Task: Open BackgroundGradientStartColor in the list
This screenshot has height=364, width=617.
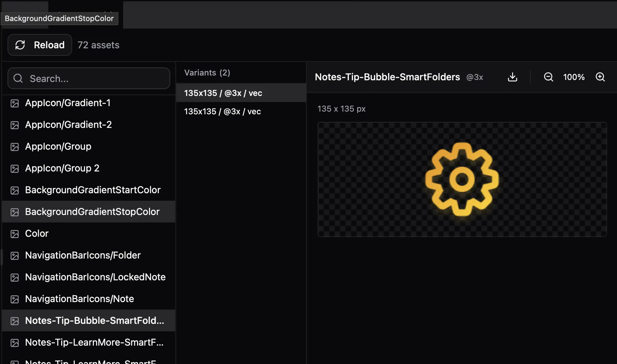Action: (93, 190)
